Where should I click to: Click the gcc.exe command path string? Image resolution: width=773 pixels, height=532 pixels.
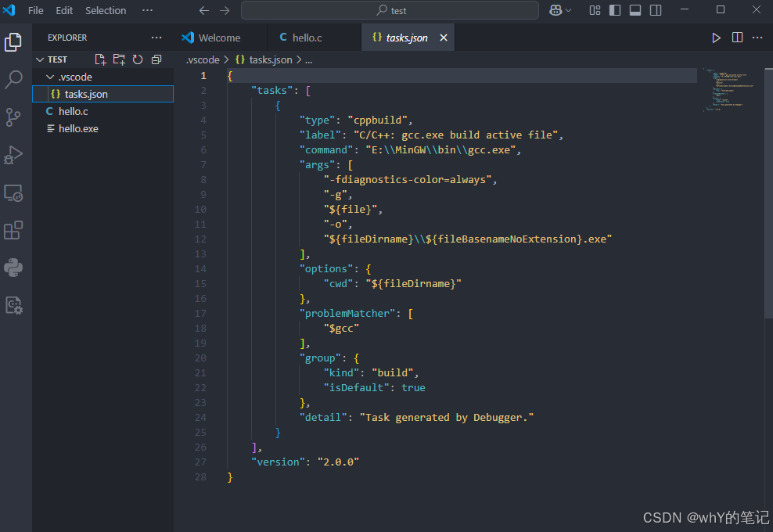tap(440, 150)
